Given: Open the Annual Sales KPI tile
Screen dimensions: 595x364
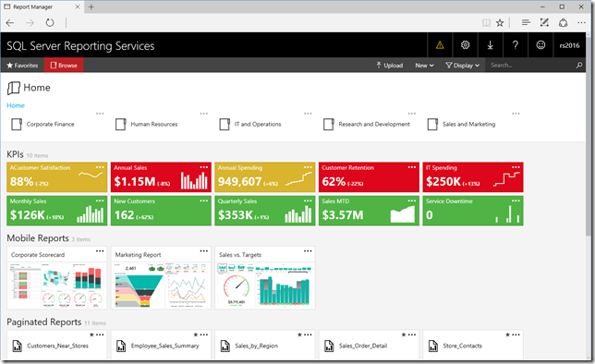Looking at the screenshot, I should [161, 177].
